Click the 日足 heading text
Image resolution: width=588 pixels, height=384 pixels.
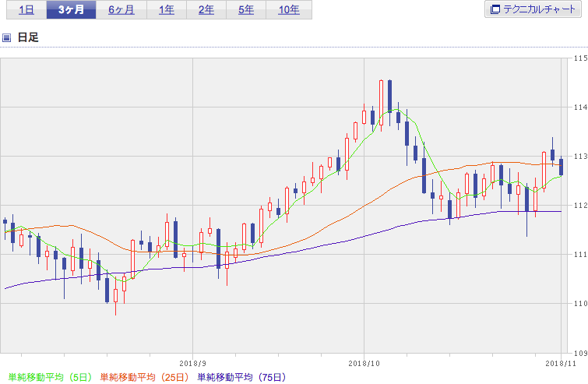click(x=28, y=37)
